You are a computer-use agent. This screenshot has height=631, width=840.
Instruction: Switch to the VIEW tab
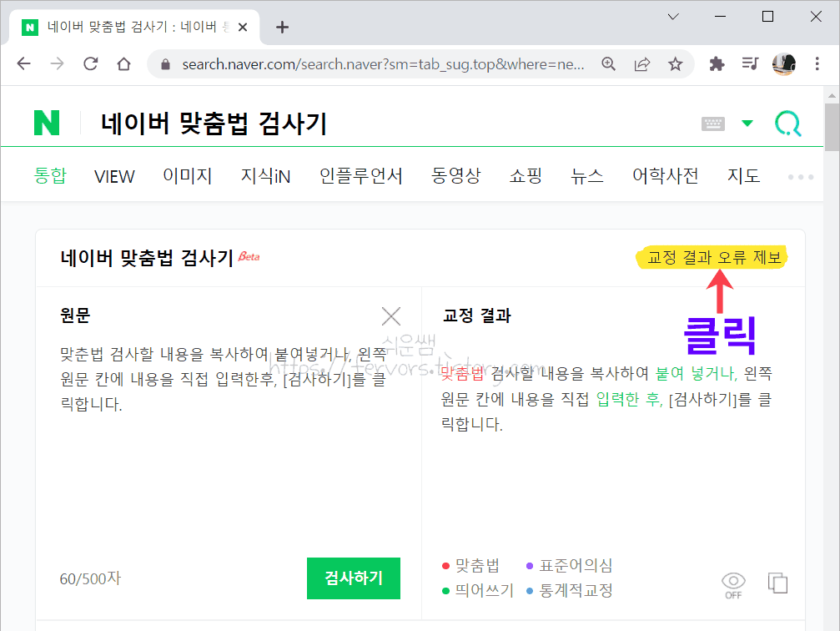[x=114, y=176]
